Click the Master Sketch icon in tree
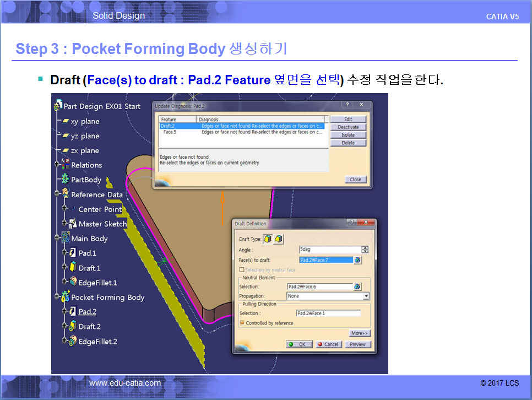The width and height of the screenshot is (532, 400). (72, 224)
